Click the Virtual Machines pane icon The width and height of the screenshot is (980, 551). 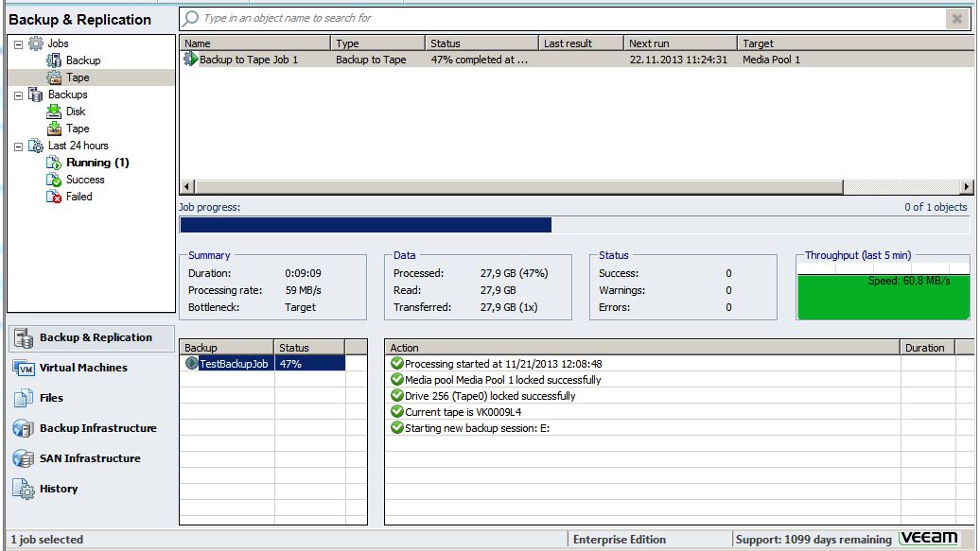24,368
